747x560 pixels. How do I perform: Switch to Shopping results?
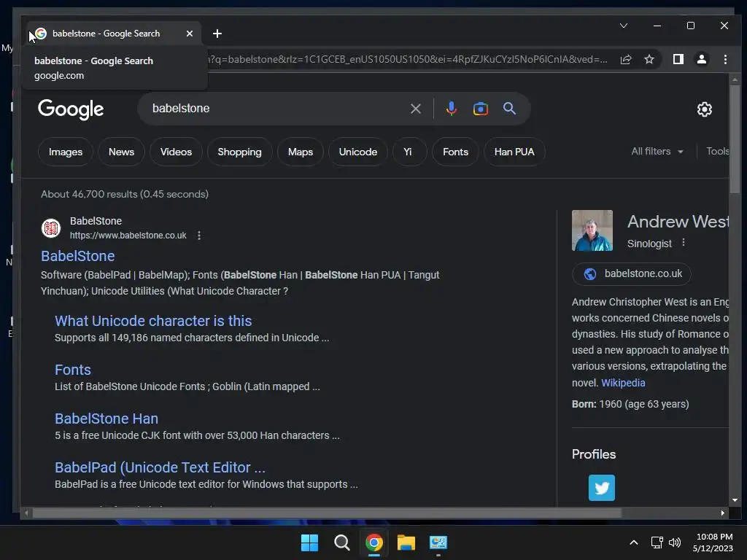(239, 152)
